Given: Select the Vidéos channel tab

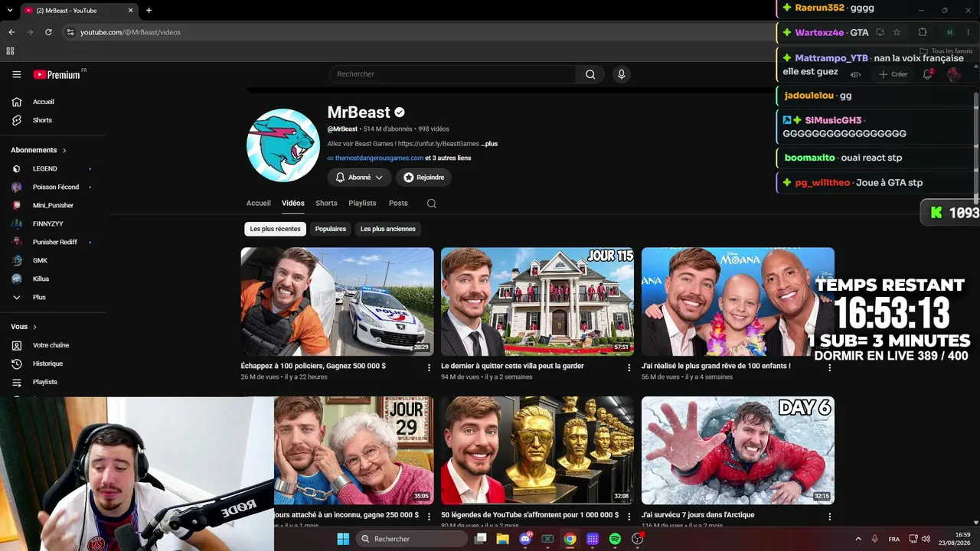Looking at the screenshot, I should (293, 204).
